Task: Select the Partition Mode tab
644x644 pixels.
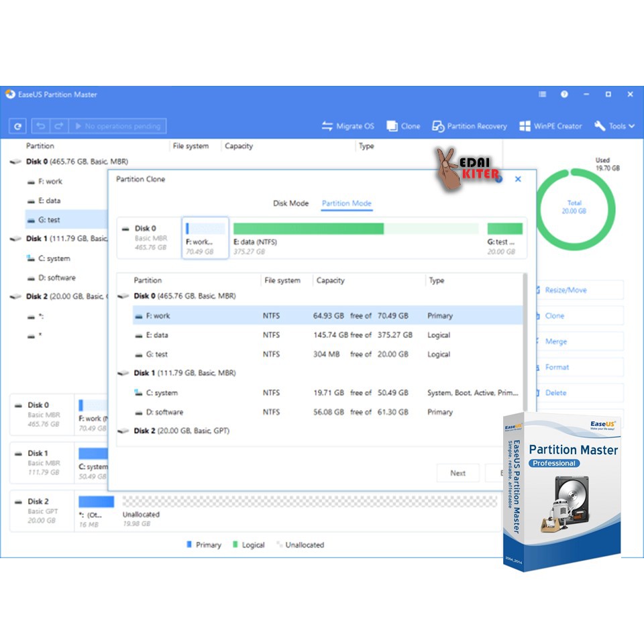Action: [x=346, y=203]
